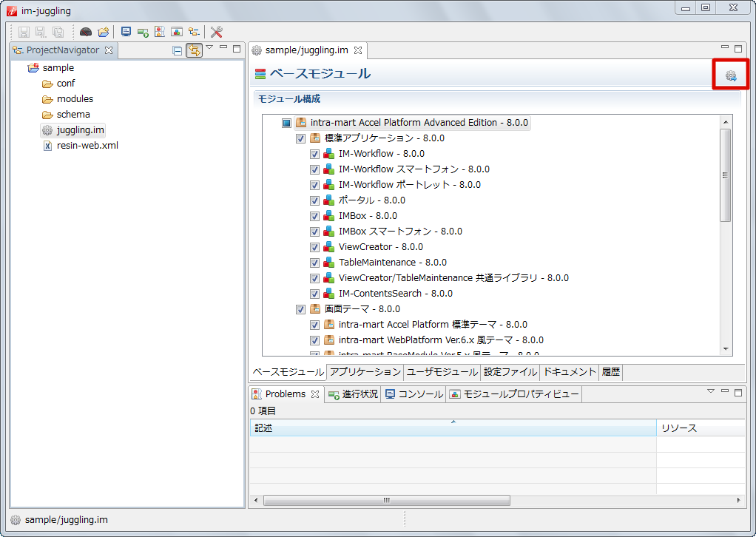The image size is (756, 537).
Task: Uncheck the 画面テーマ - 8.0.0 checkbox
Action: click(300, 309)
